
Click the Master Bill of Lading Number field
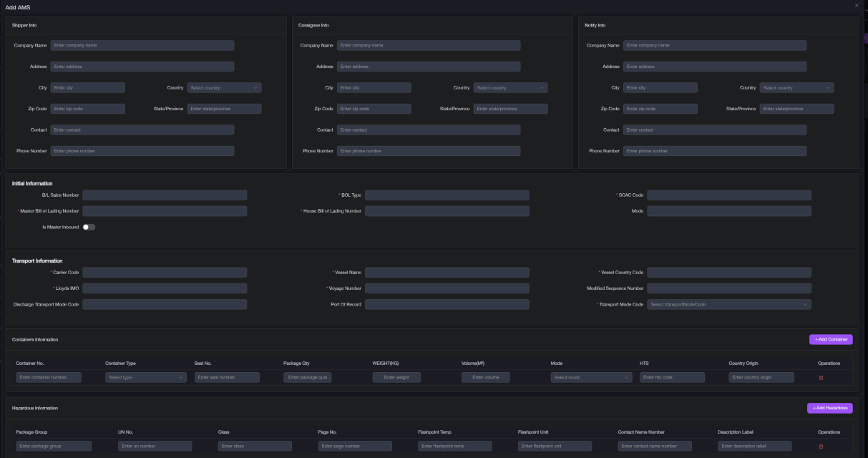tap(165, 211)
